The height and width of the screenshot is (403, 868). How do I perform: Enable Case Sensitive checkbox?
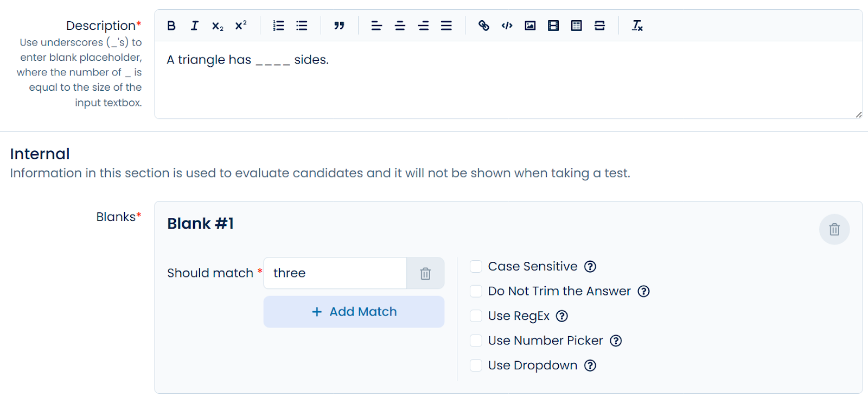(x=476, y=267)
